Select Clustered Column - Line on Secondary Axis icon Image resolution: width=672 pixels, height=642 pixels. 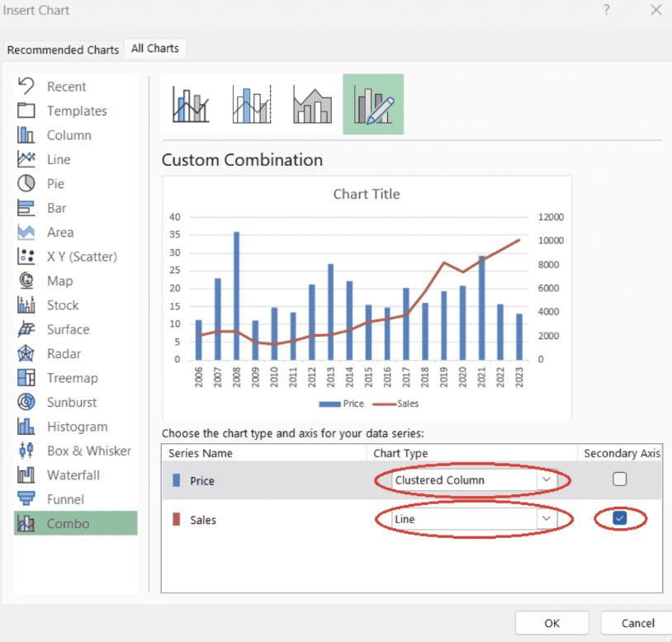(252, 105)
